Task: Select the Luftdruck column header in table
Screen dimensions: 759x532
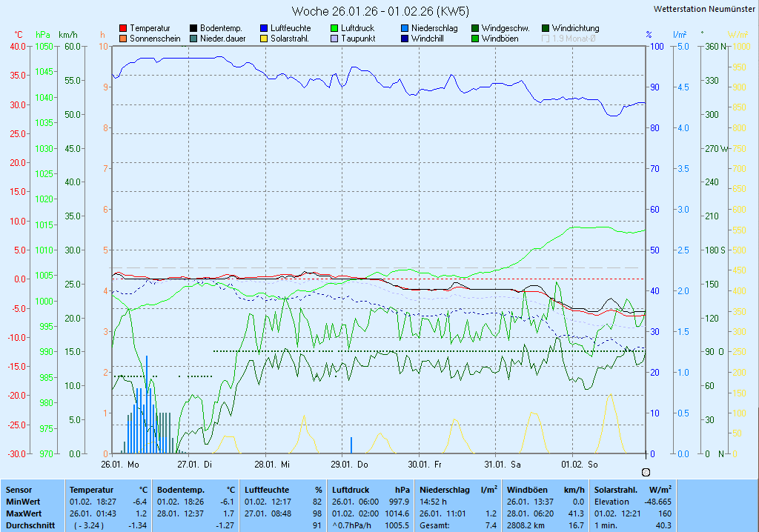Action: point(349,490)
